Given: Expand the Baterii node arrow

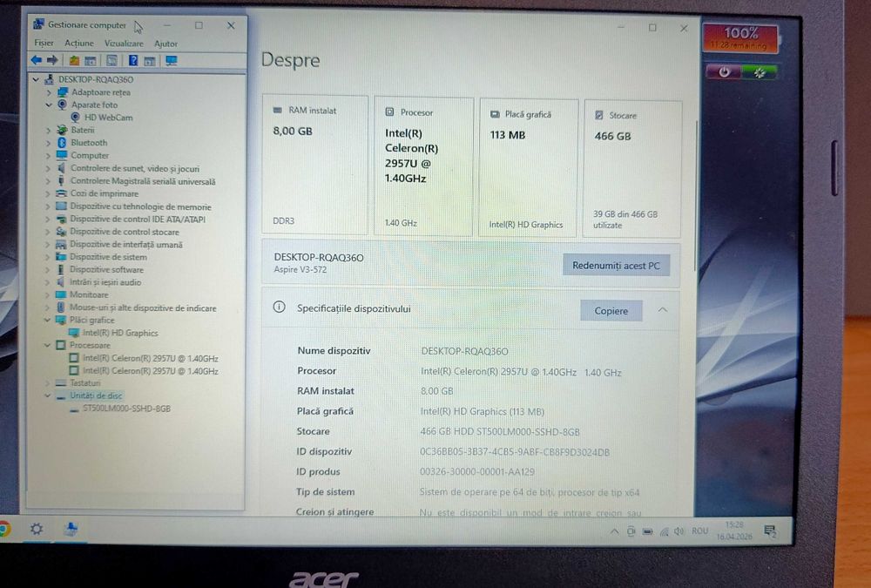Looking at the screenshot, I should [48, 130].
